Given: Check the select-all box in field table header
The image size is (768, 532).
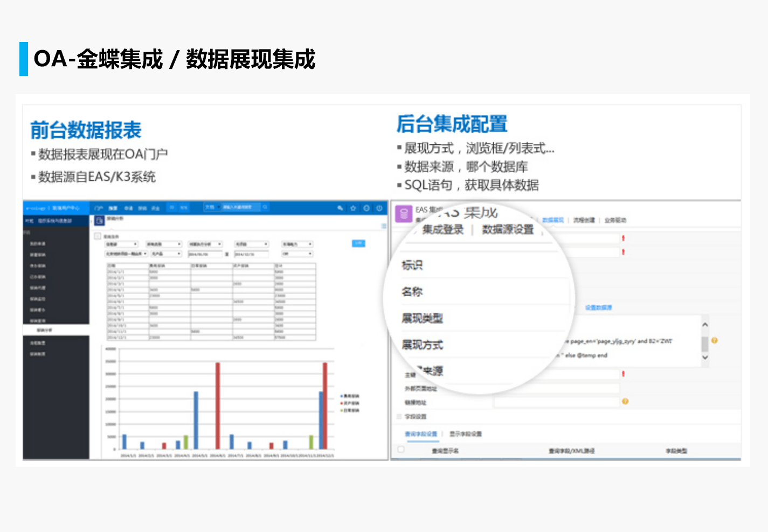Looking at the screenshot, I should tap(401, 449).
